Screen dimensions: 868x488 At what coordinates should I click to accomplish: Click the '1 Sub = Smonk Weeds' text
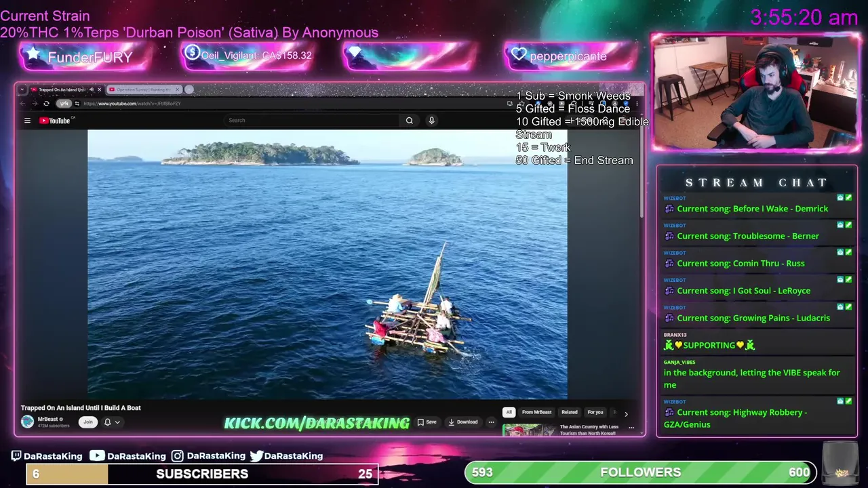[x=573, y=96]
